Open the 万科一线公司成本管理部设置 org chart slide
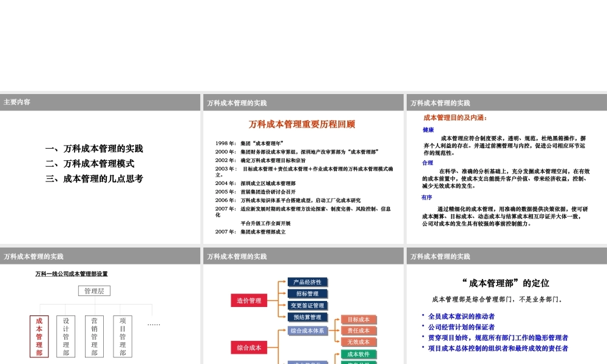 [x=100, y=306]
